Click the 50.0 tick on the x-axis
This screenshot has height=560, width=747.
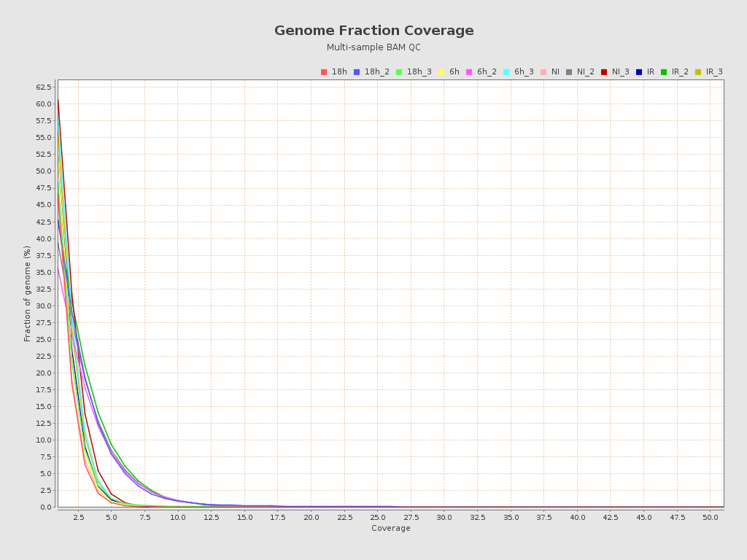click(711, 517)
